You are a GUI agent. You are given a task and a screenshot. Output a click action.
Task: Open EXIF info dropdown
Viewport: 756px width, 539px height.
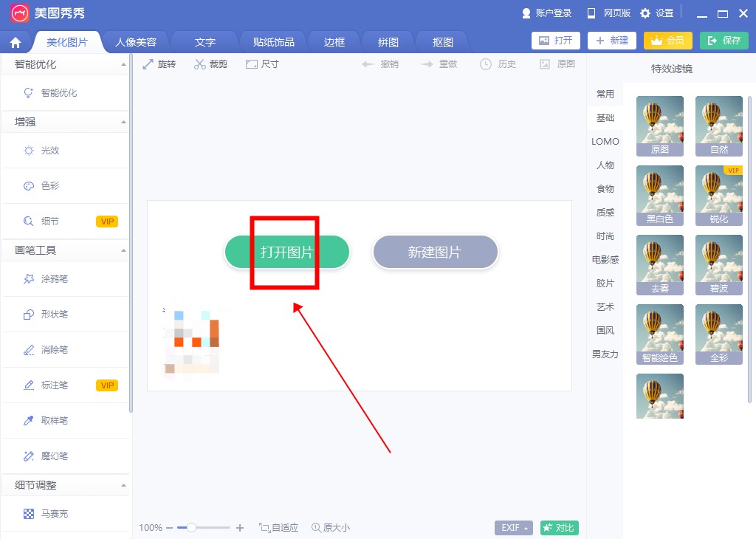(514, 528)
